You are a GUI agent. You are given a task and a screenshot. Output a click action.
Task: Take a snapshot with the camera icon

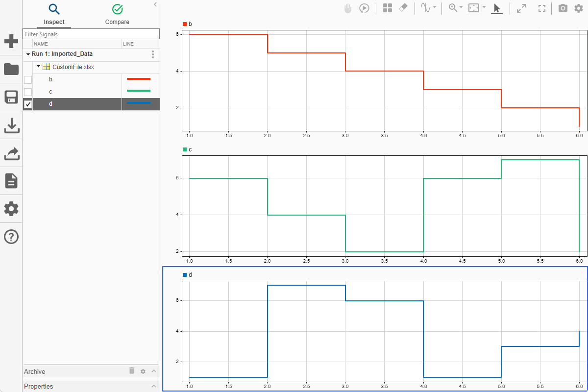[x=563, y=8]
